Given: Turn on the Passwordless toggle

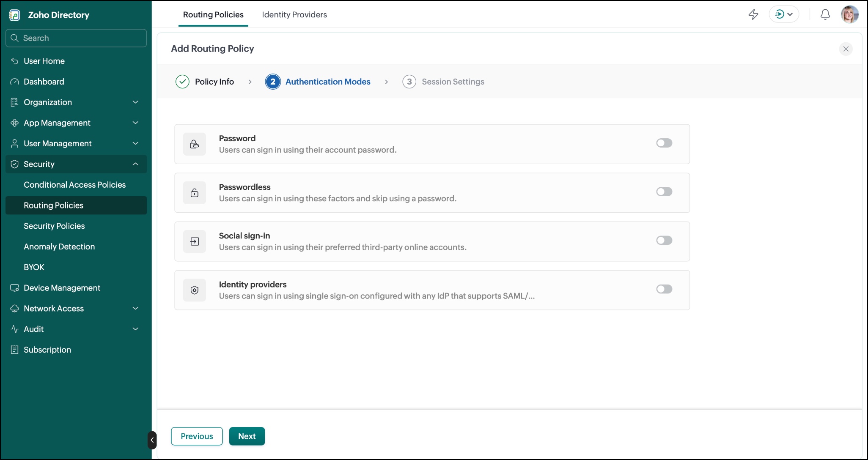Looking at the screenshot, I should 664,192.
